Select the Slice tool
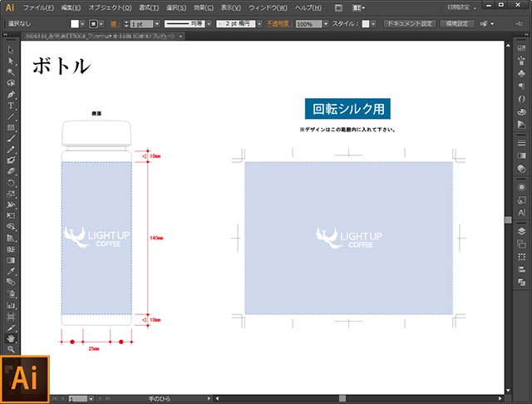Screen dimensions: 532x404 pos(11,328)
